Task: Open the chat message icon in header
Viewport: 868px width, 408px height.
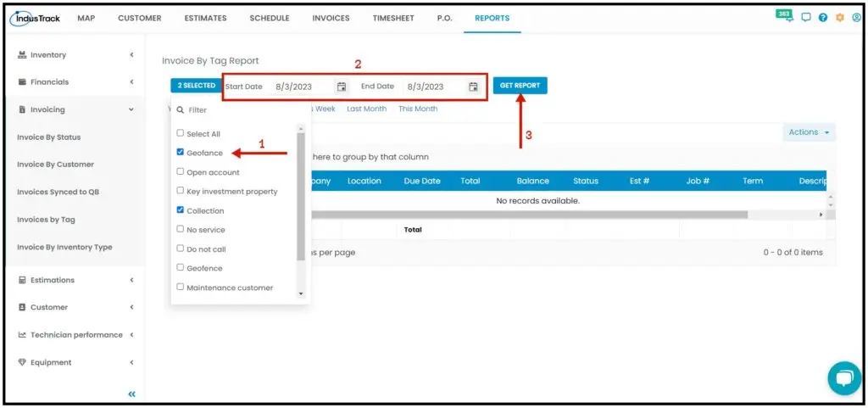Action: tap(805, 18)
